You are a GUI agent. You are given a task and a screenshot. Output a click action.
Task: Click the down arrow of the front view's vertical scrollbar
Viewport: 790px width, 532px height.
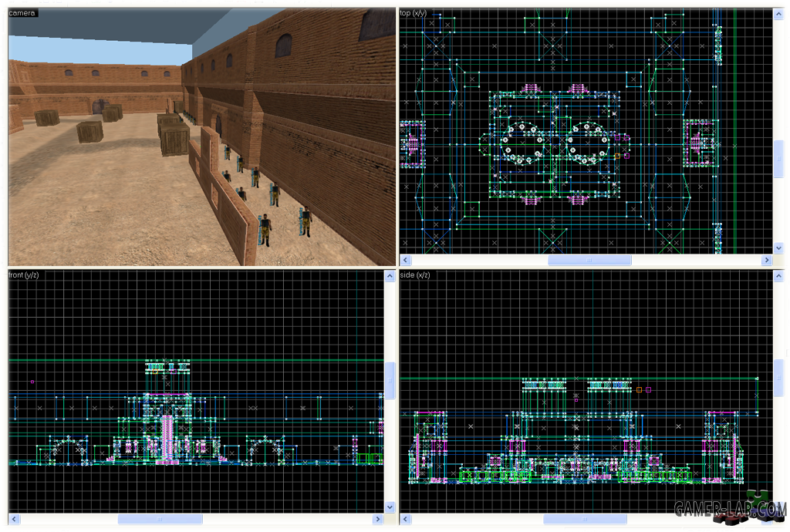(390, 507)
